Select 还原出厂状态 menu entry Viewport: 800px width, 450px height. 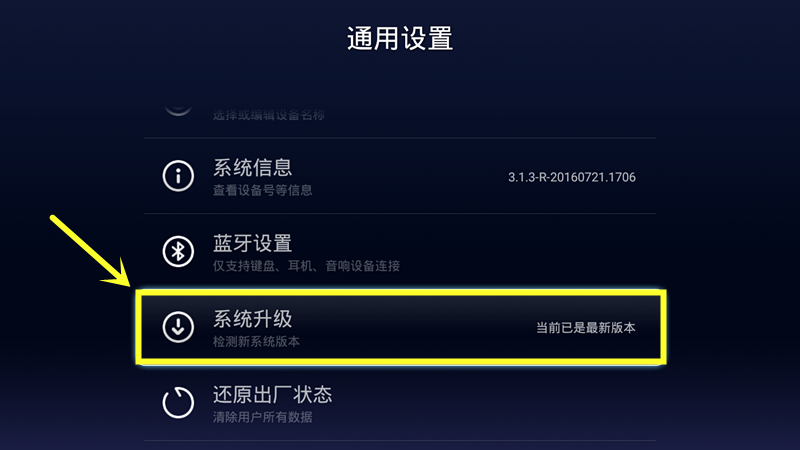coord(400,403)
